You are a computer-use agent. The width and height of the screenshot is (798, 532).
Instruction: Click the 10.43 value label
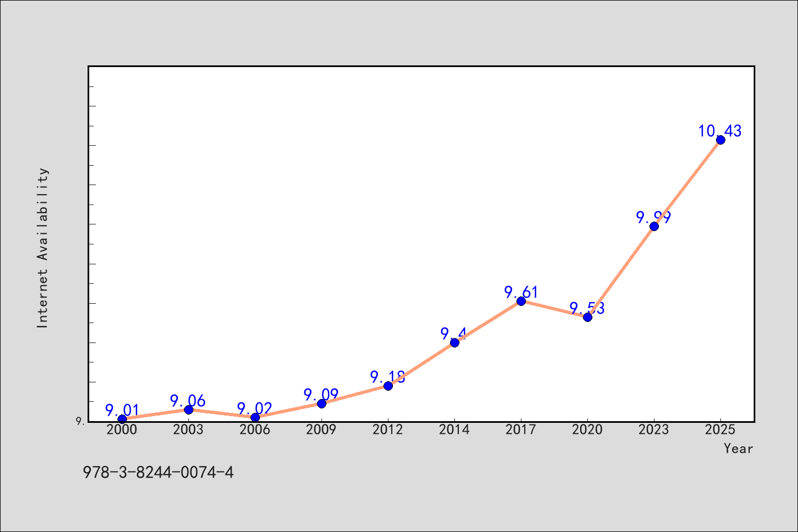720,131
